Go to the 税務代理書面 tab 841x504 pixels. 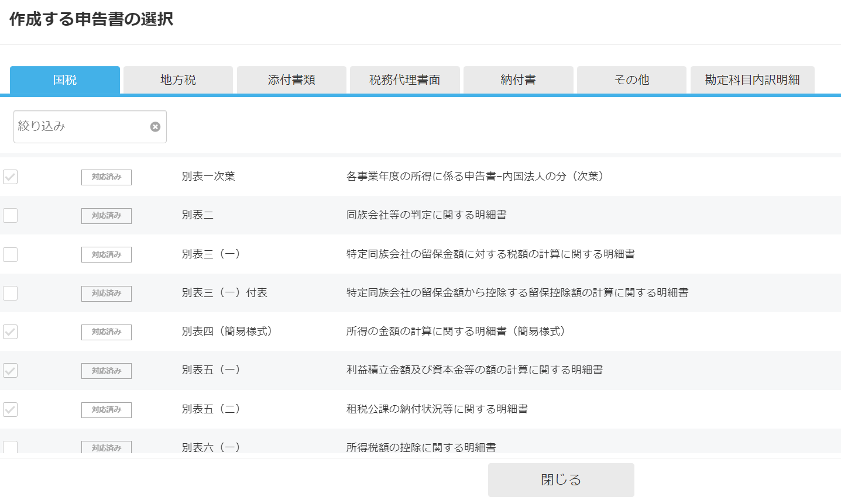click(405, 80)
